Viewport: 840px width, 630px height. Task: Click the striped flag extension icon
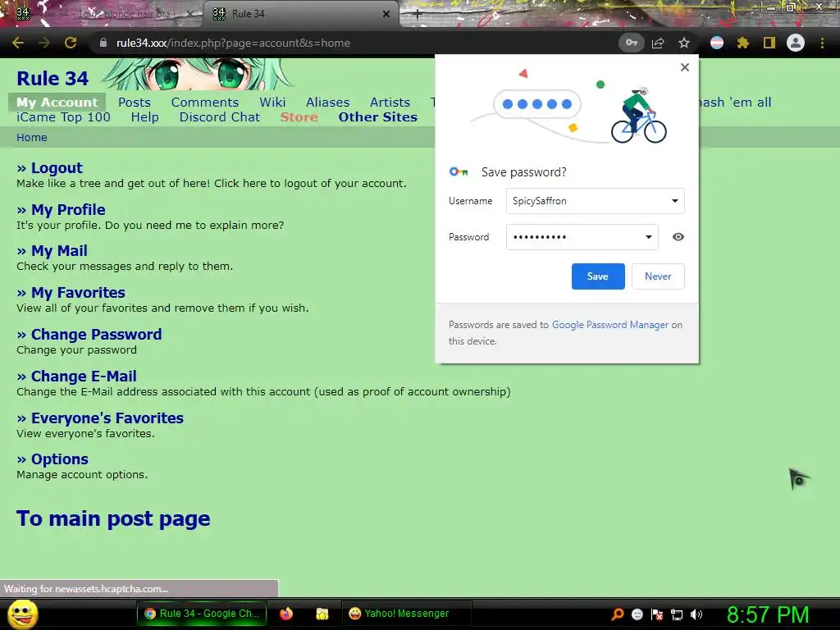(717, 43)
